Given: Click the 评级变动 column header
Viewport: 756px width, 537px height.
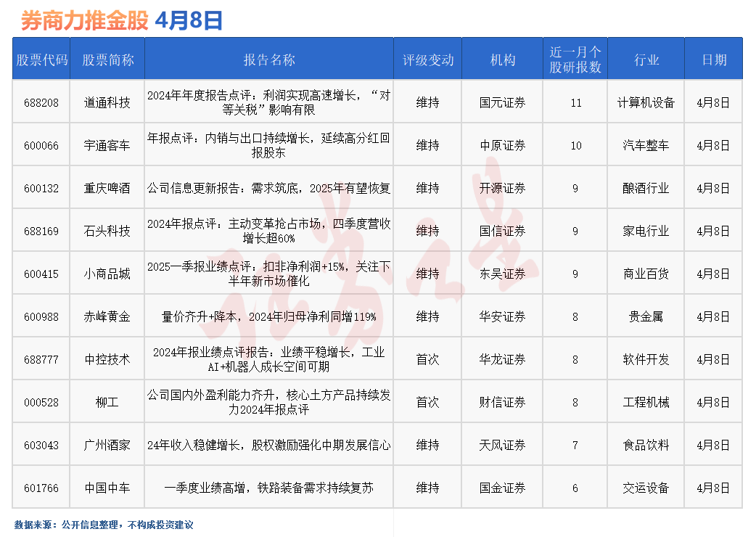Looking at the screenshot, I should tap(428, 60).
